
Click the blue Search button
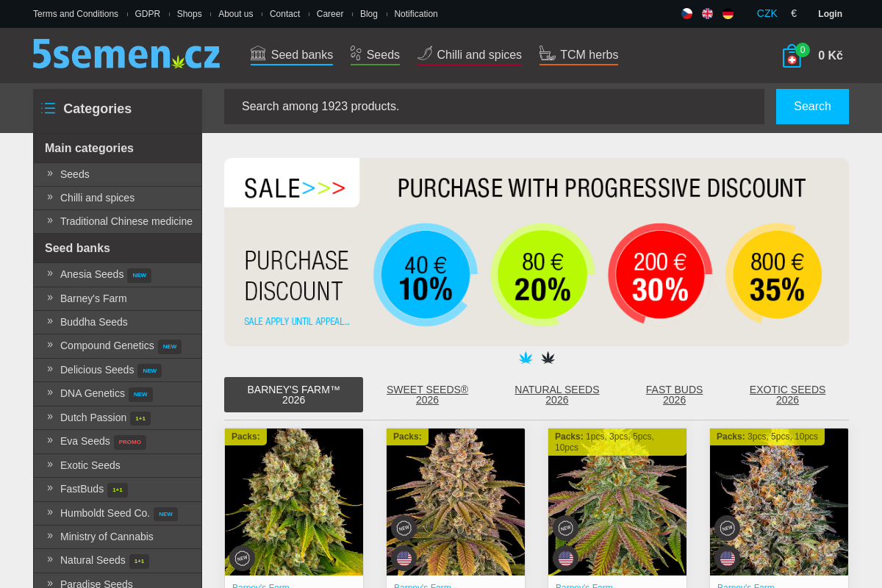812,107
